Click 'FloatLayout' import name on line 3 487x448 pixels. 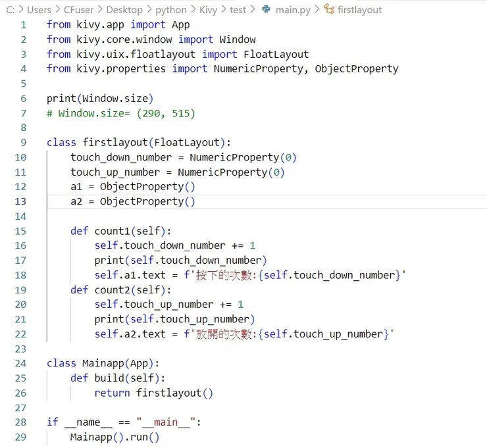[276, 55]
